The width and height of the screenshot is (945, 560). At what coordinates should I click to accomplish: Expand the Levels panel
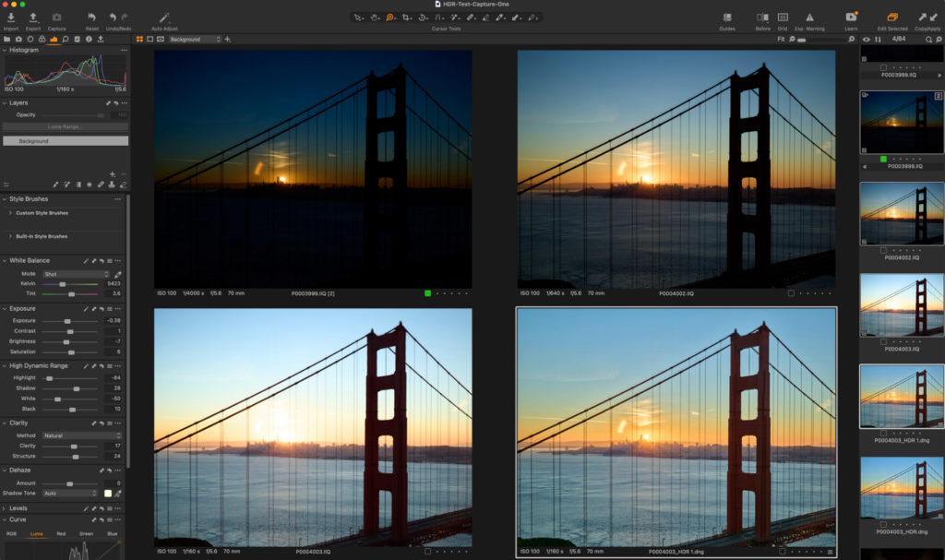(x=5, y=508)
